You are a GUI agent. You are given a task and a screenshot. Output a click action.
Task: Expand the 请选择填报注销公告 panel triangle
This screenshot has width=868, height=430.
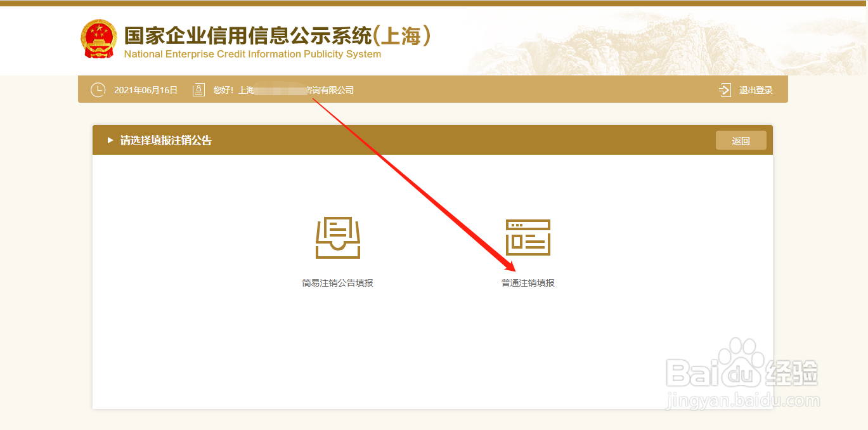[x=110, y=140]
